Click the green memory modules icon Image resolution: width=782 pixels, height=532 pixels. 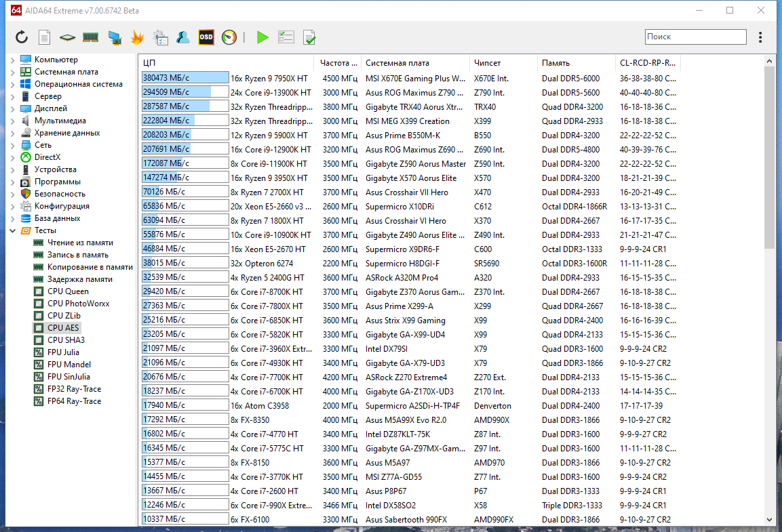pyautogui.click(x=91, y=37)
